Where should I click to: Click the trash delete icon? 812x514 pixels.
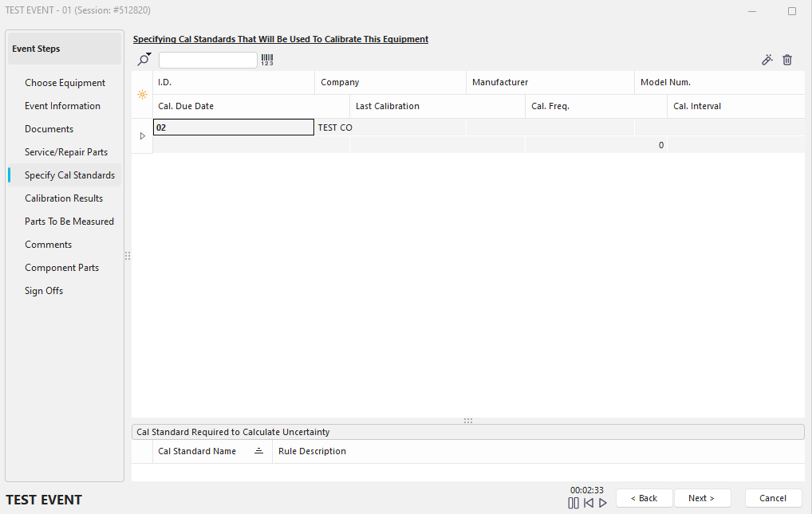coord(787,60)
